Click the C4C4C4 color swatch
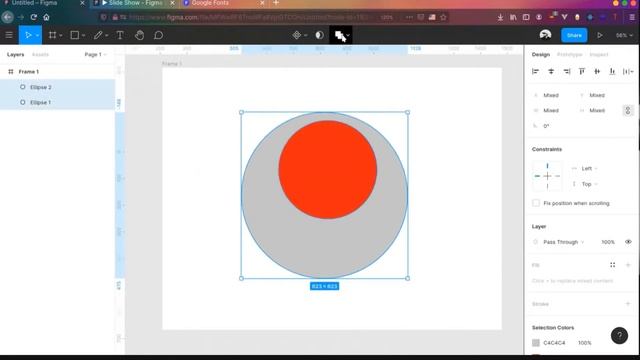The height and width of the screenshot is (360, 640). click(x=536, y=343)
